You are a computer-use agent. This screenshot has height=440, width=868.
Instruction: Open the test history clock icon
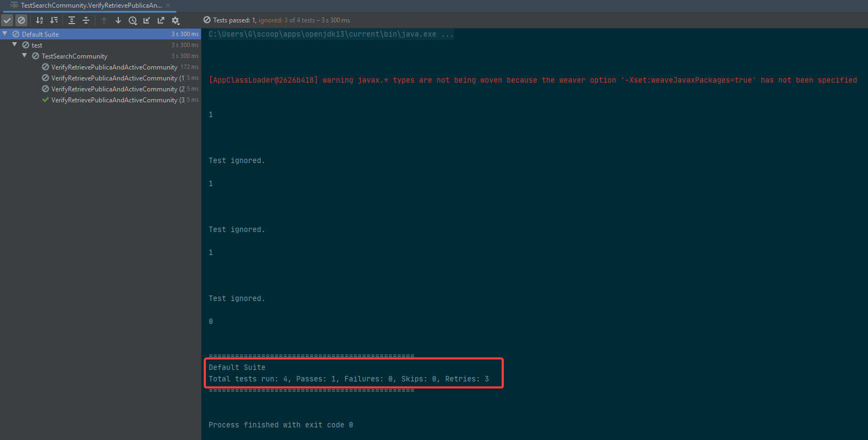133,20
